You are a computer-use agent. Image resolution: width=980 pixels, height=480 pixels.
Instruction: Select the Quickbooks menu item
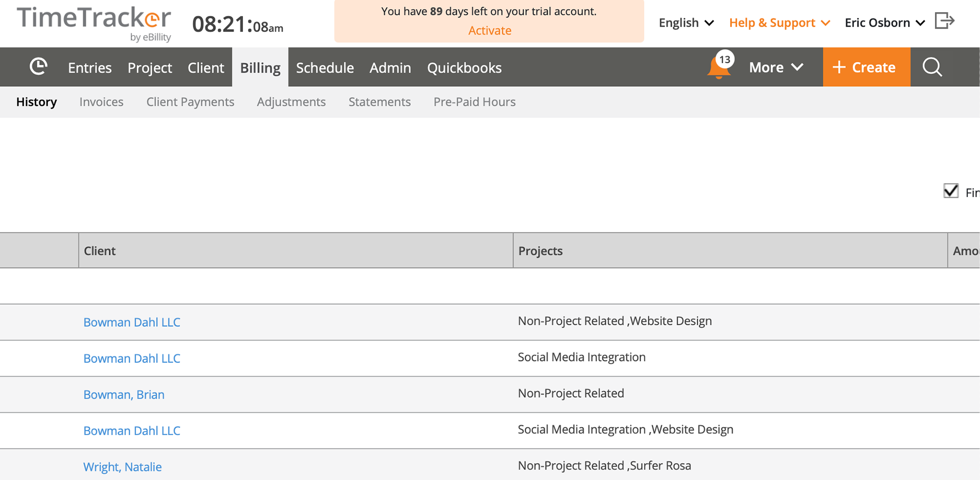pyautogui.click(x=464, y=68)
